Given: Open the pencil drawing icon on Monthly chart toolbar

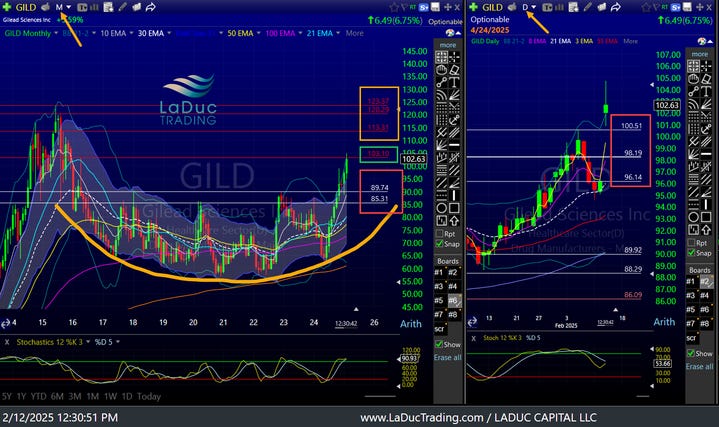Looking at the screenshot, I should [x=122, y=7].
